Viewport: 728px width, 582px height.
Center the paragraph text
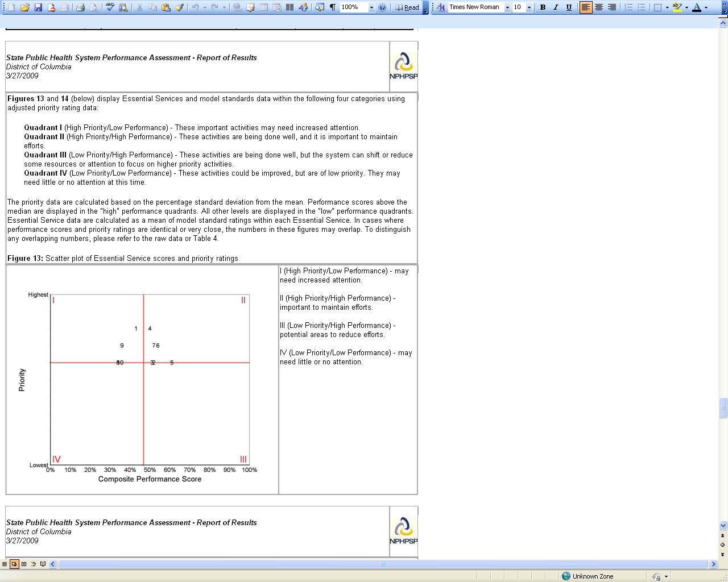point(599,7)
